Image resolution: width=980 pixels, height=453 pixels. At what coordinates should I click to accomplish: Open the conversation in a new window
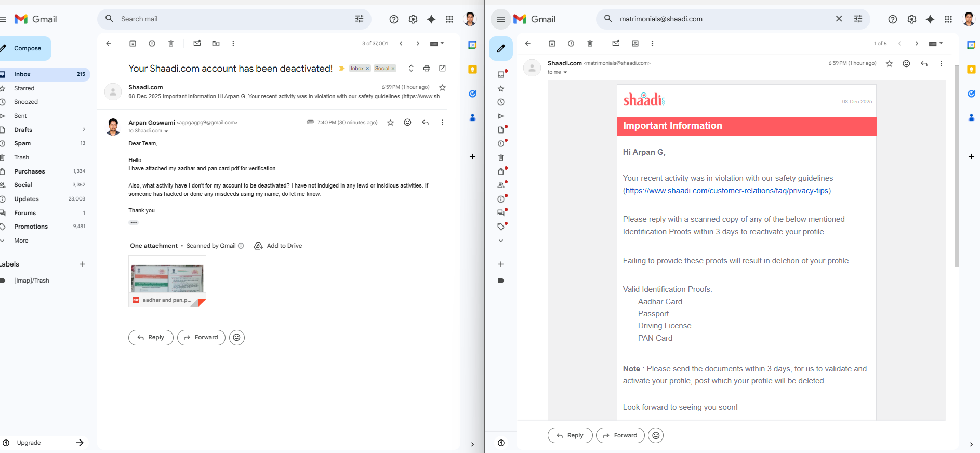tap(442, 69)
